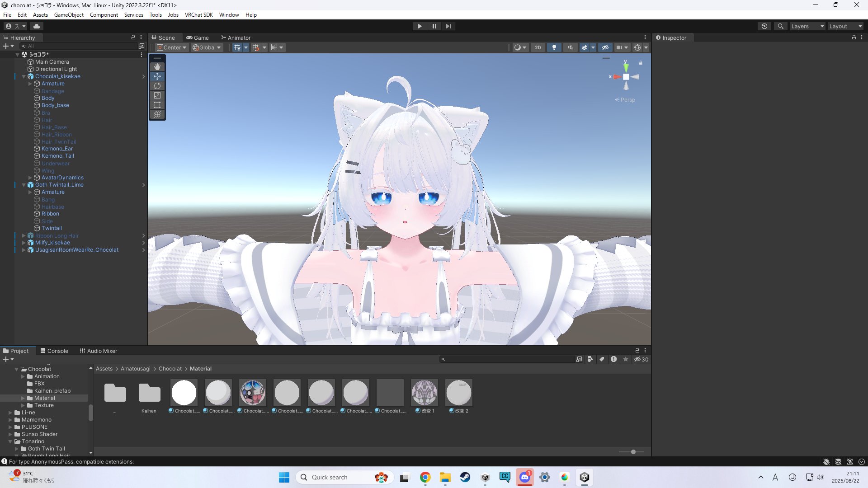
Task: Open the account dropdown button
Action: [16, 26]
